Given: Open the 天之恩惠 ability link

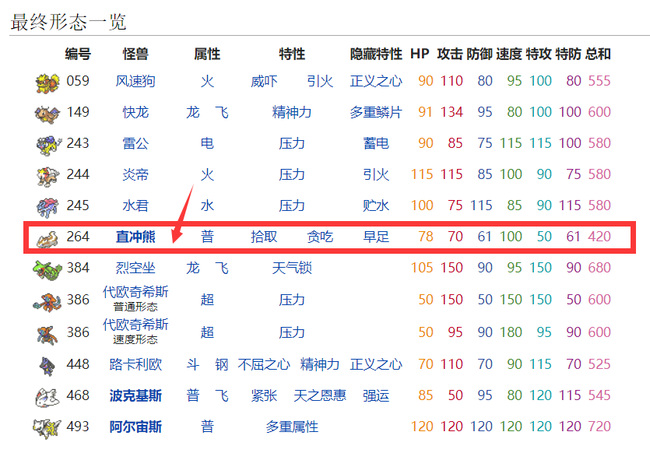Looking at the screenshot, I should tap(320, 395).
